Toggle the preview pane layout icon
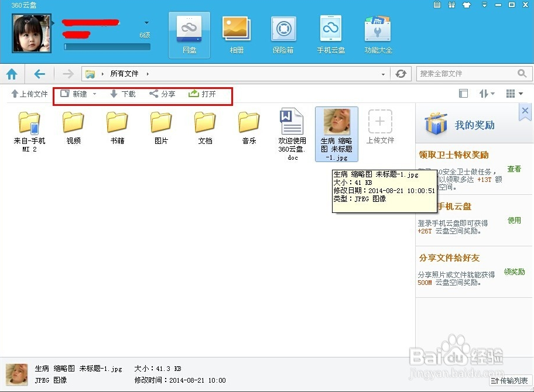This screenshot has width=534, height=392. [x=463, y=94]
